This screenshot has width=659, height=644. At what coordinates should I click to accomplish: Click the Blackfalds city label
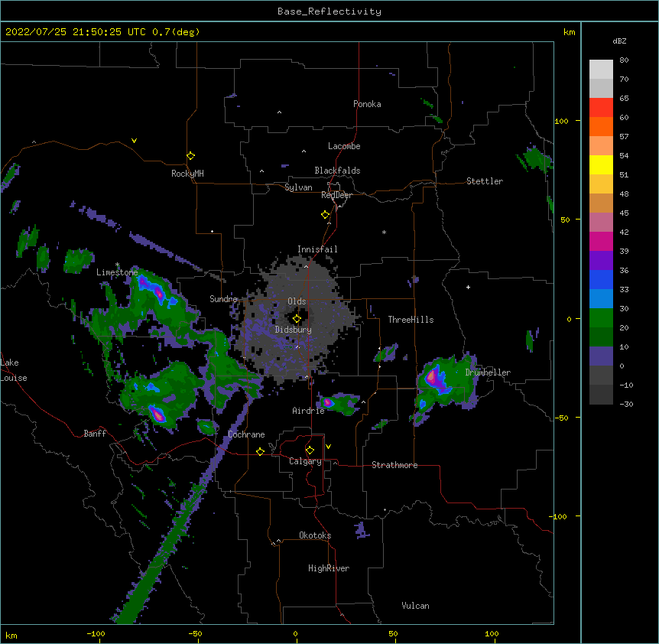(x=337, y=171)
